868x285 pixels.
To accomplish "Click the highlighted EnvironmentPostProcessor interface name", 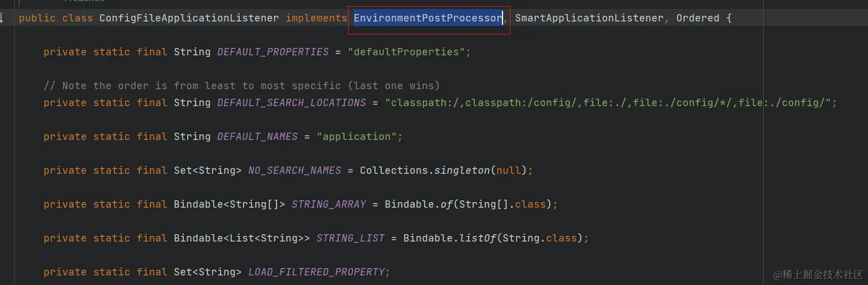I will 428,18.
